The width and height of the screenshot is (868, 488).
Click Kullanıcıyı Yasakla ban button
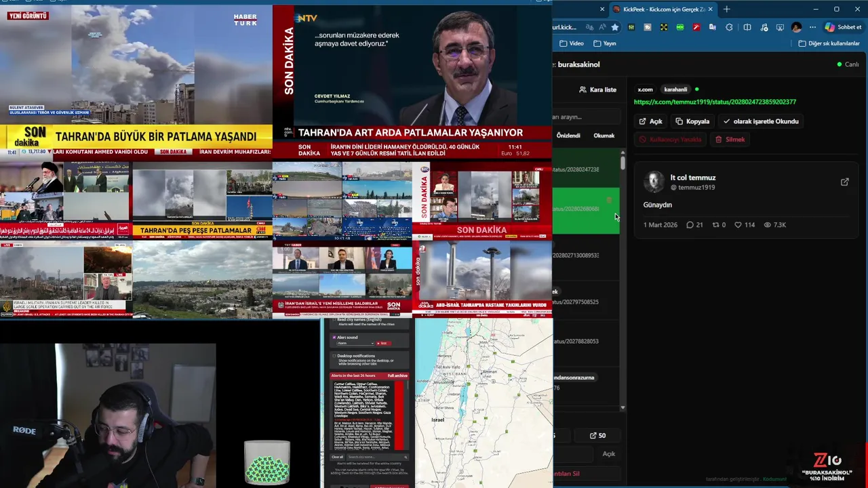tap(670, 140)
